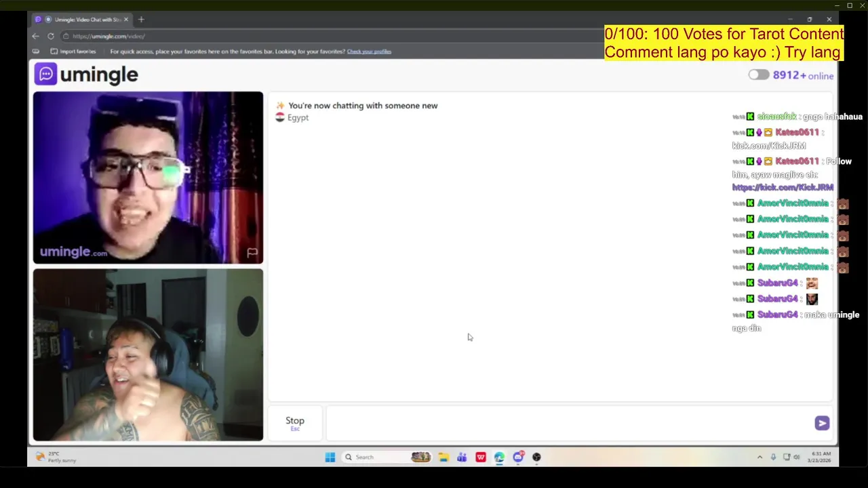Click the Umingle logo icon
This screenshot has width=868, height=488.
[45, 74]
